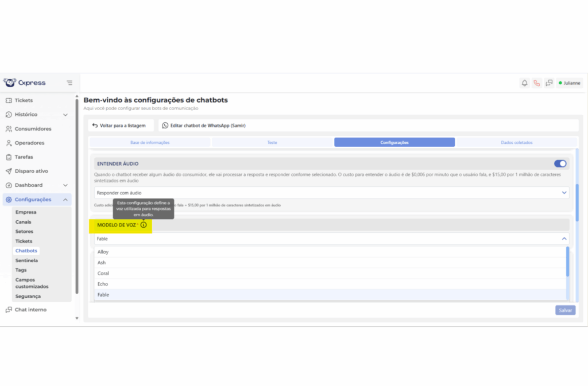
Task: Click the Chat interno icon
Action: pyautogui.click(x=9, y=310)
